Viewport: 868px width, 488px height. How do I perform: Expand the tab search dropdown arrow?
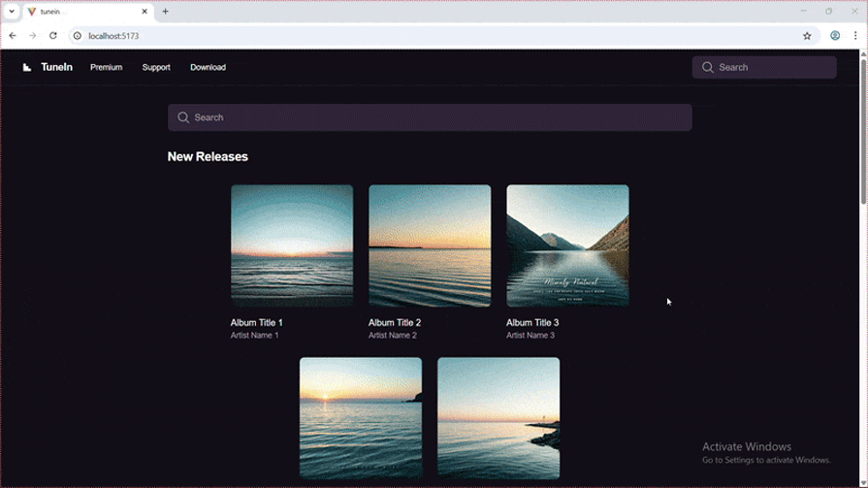coord(12,12)
